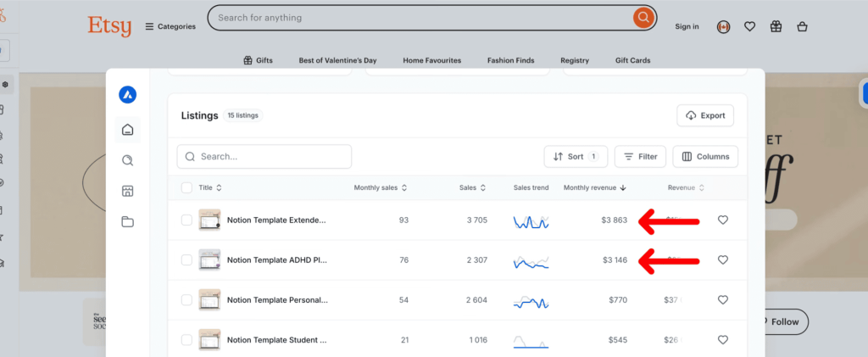Screen dimensions: 868x357
Task: Click in the listings Search field
Action: tap(264, 157)
